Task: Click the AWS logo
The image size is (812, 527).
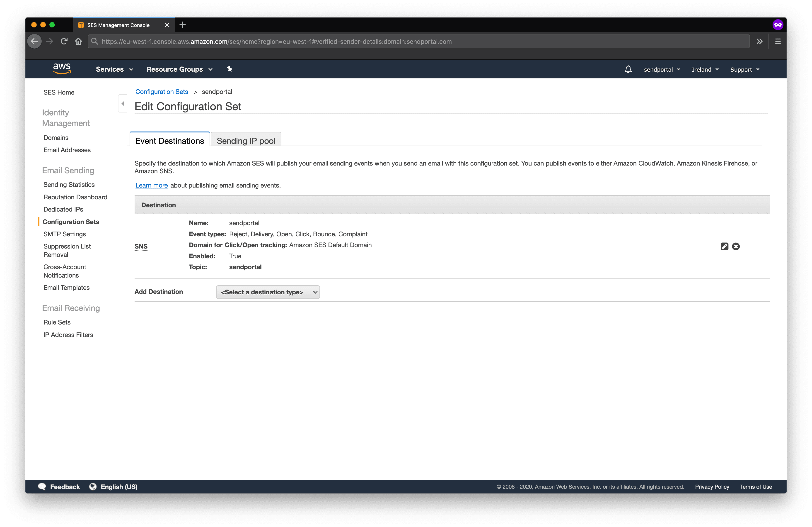Action: [62, 69]
